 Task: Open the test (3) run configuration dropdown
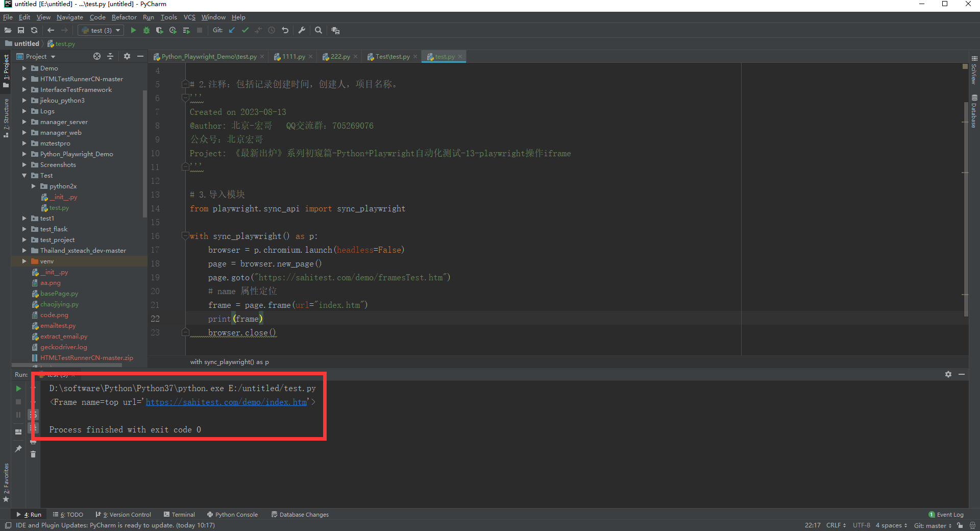click(x=116, y=30)
